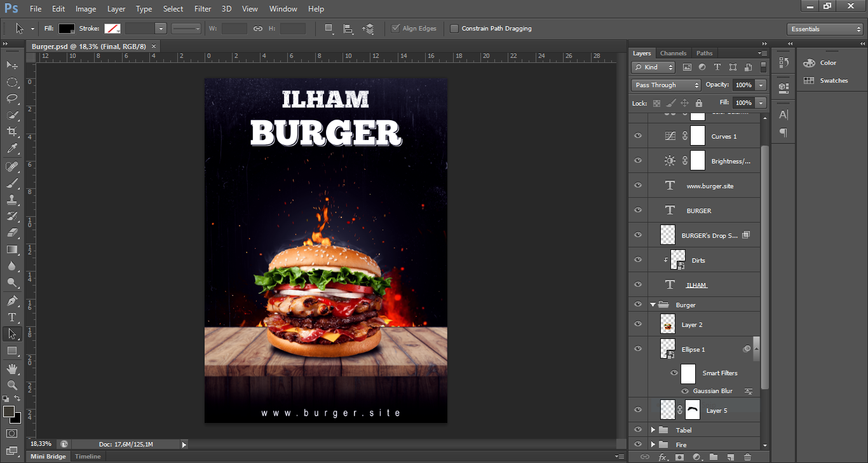Switch to the Channels tab

(x=673, y=53)
